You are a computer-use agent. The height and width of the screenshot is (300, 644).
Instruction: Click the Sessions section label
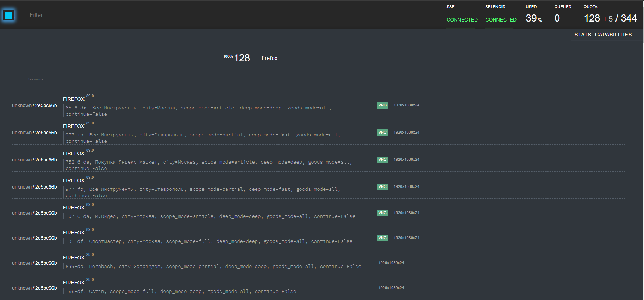pyautogui.click(x=35, y=79)
